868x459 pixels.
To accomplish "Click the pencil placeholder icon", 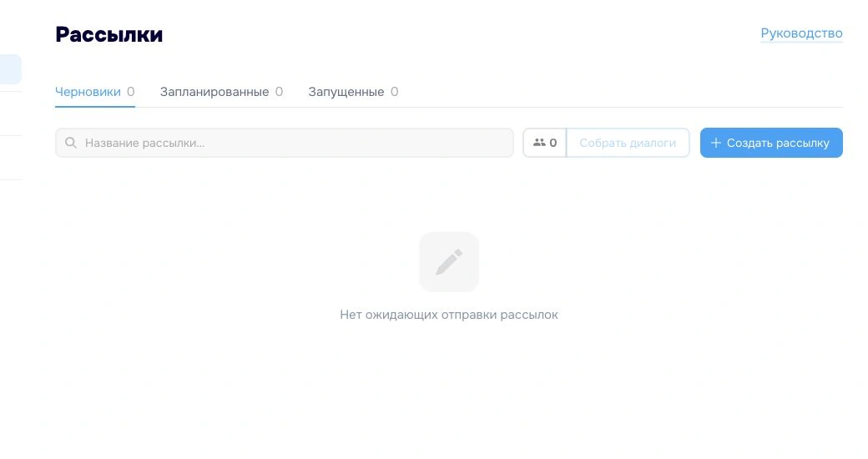I will [x=449, y=262].
